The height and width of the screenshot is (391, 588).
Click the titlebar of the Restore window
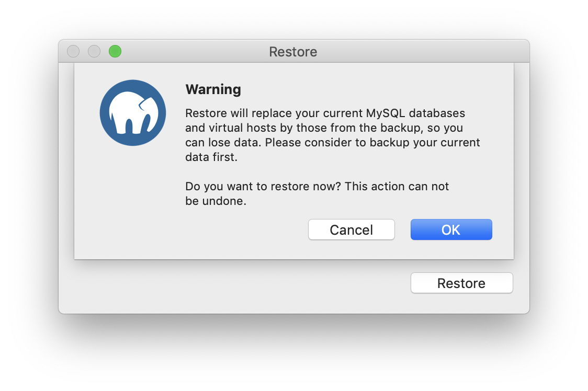(x=293, y=51)
